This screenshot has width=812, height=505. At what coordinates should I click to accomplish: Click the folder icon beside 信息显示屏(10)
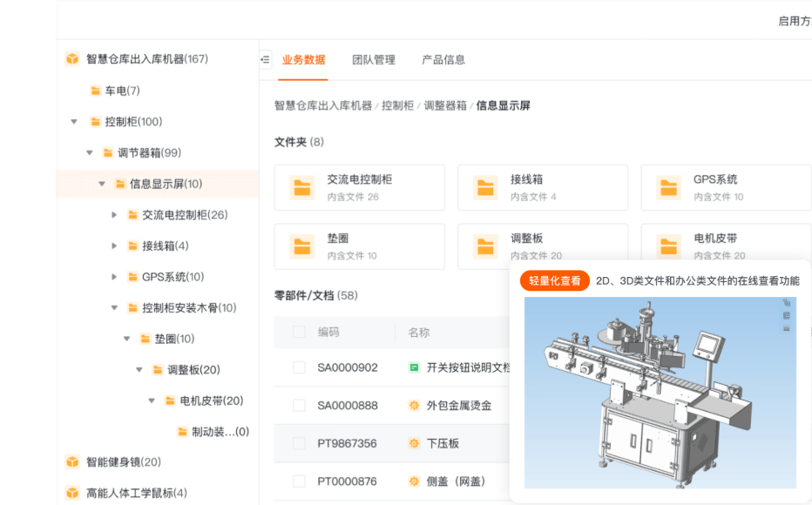click(x=120, y=184)
